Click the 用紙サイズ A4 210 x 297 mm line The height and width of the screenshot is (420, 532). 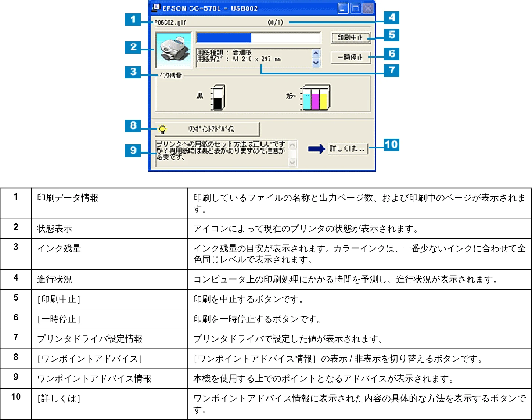tap(239, 59)
